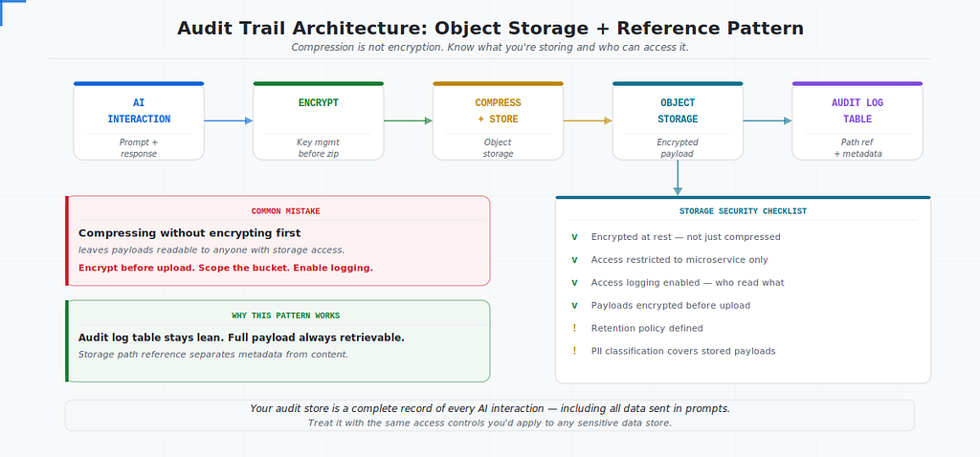The image size is (980, 457).
Task: Click 'Compressing without encrypting first' text
Action: [x=189, y=233]
